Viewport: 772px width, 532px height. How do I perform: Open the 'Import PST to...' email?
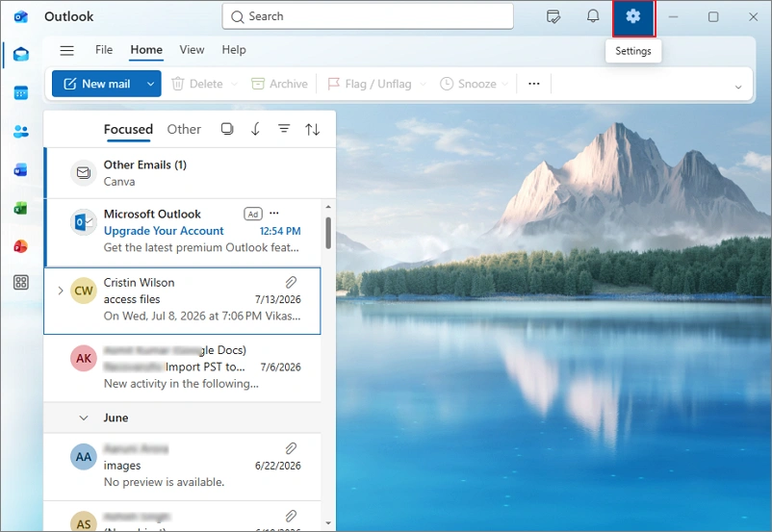point(182,368)
